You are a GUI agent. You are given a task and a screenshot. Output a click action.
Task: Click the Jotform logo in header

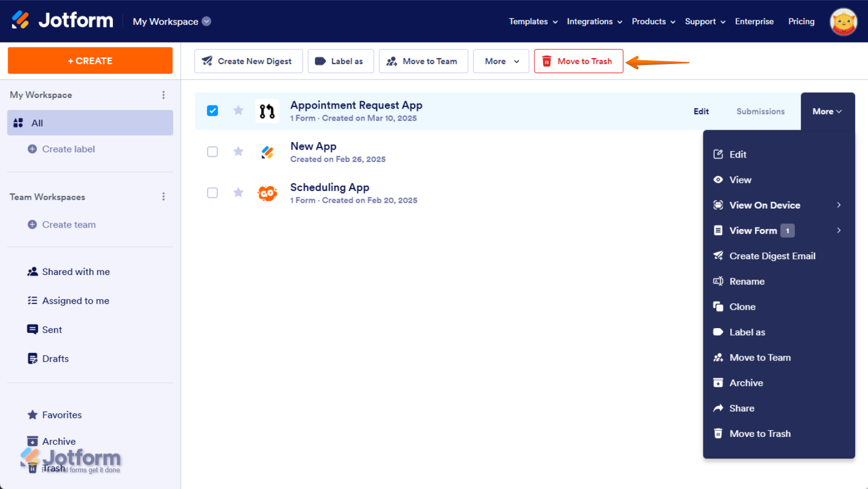62,20
